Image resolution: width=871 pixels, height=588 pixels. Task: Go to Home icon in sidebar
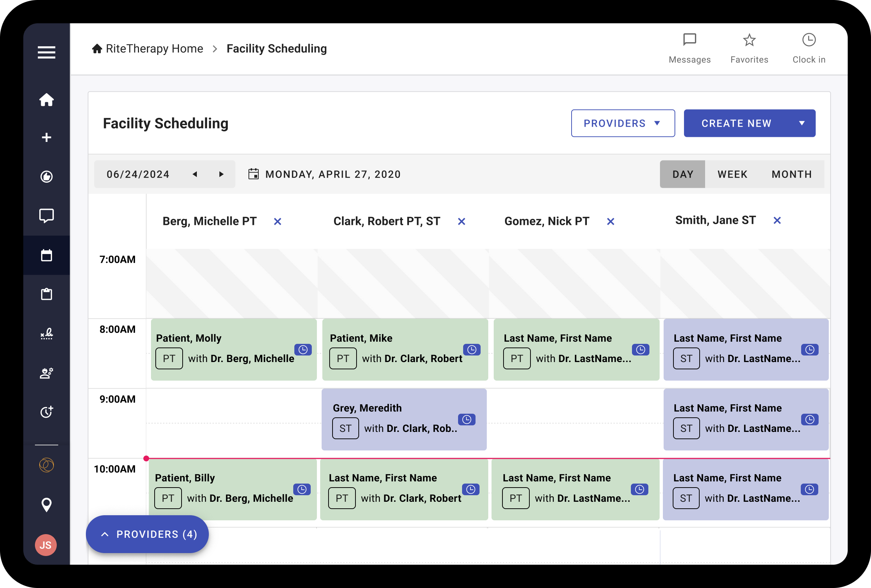(x=47, y=100)
